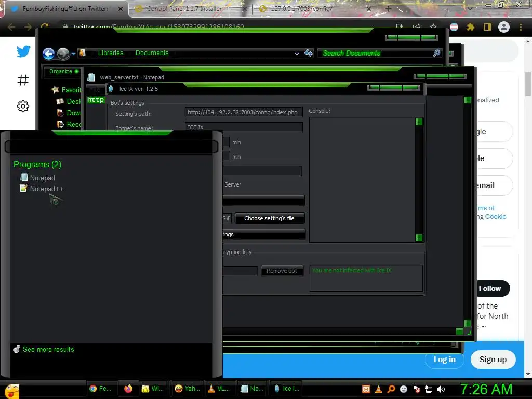The height and width of the screenshot is (399, 532).
Task: Open Chrome three-dot menu
Action: (521, 27)
